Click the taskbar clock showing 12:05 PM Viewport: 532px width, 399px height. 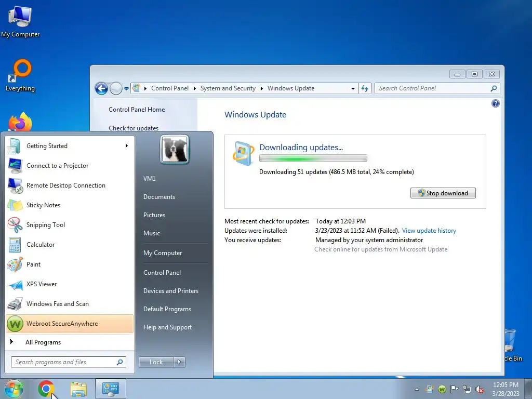click(506, 389)
